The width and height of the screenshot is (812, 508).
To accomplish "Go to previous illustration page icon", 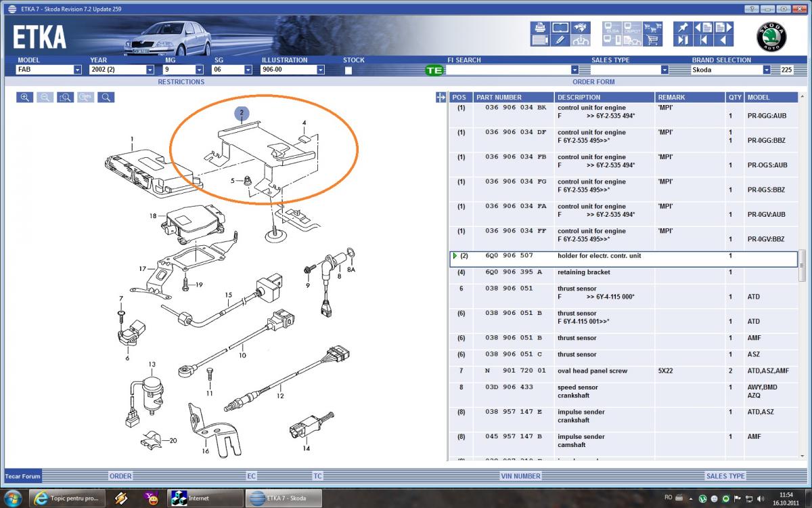I will tap(703, 27).
